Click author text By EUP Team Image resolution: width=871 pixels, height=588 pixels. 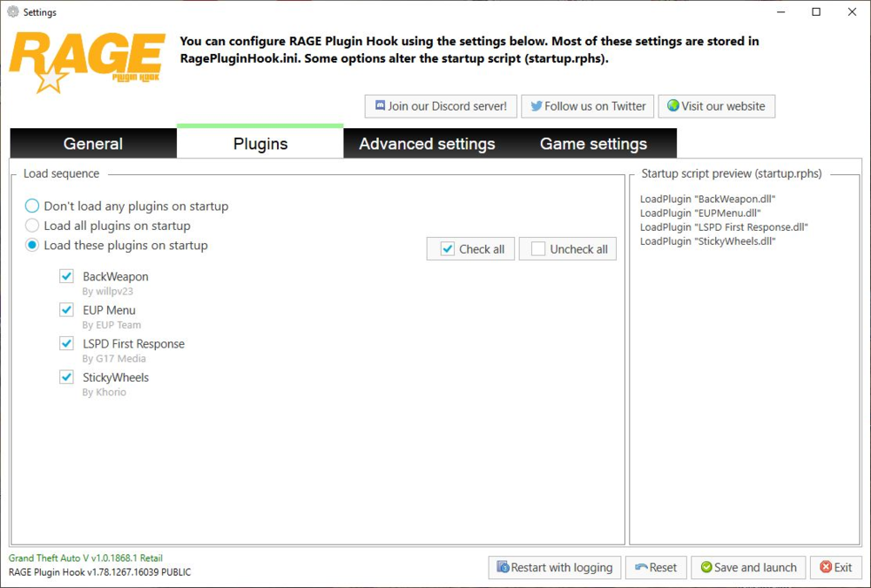(x=111, y=325)
